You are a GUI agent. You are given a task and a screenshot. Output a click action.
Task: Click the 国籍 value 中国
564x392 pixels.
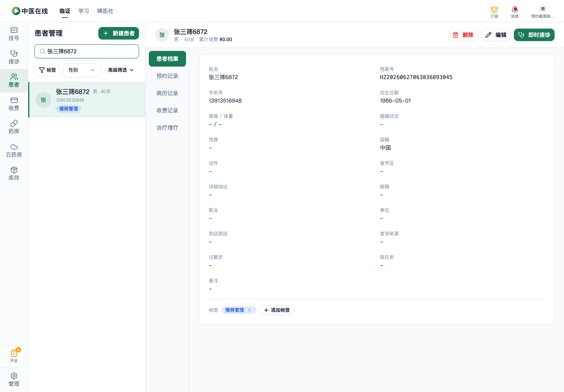point(385,148)
